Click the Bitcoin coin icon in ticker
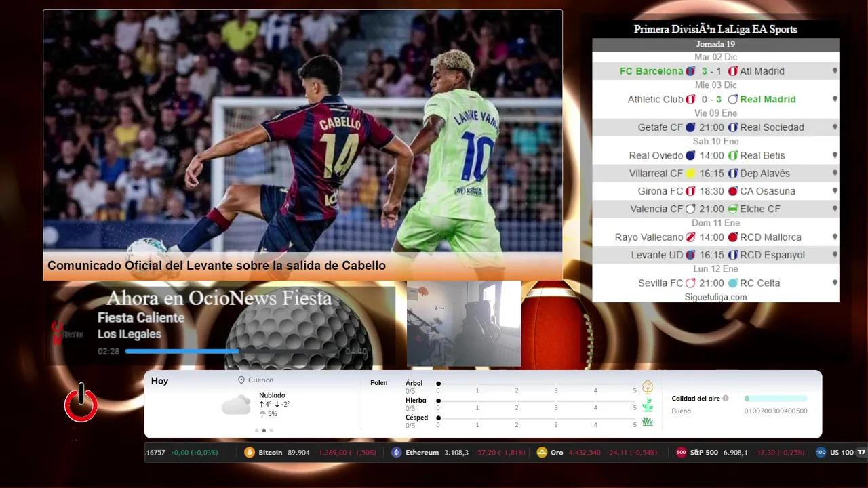Image resolution: width=868 pixels, height=488 pixels. tap(250, 452)
